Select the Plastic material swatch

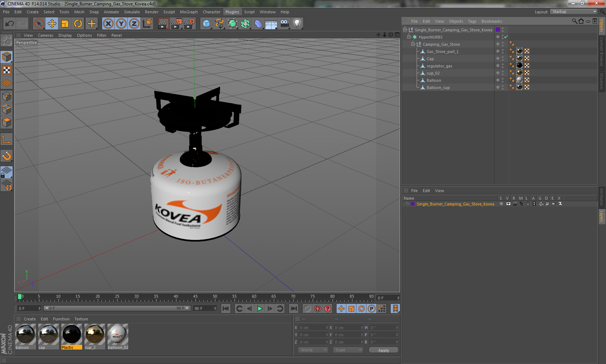72,337
